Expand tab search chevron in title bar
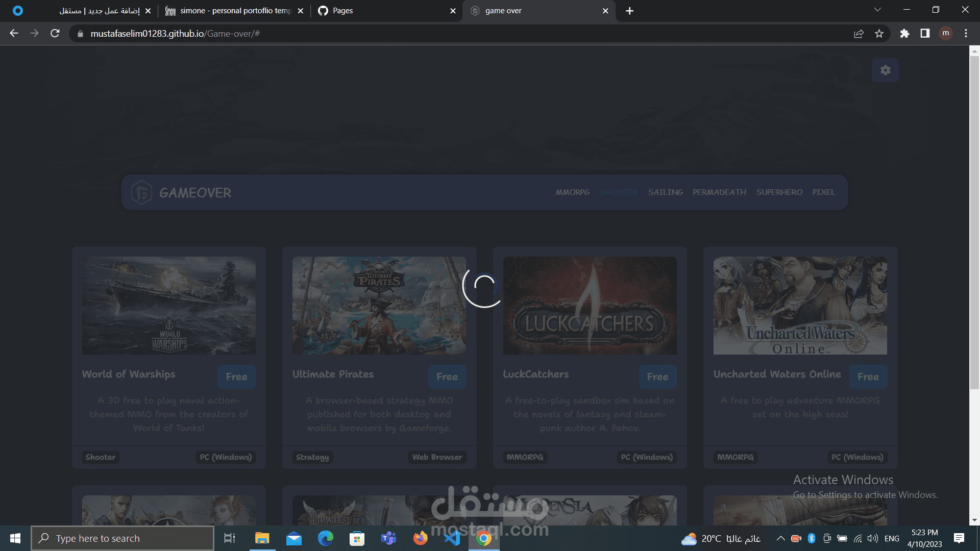 (x=877, y=10)
